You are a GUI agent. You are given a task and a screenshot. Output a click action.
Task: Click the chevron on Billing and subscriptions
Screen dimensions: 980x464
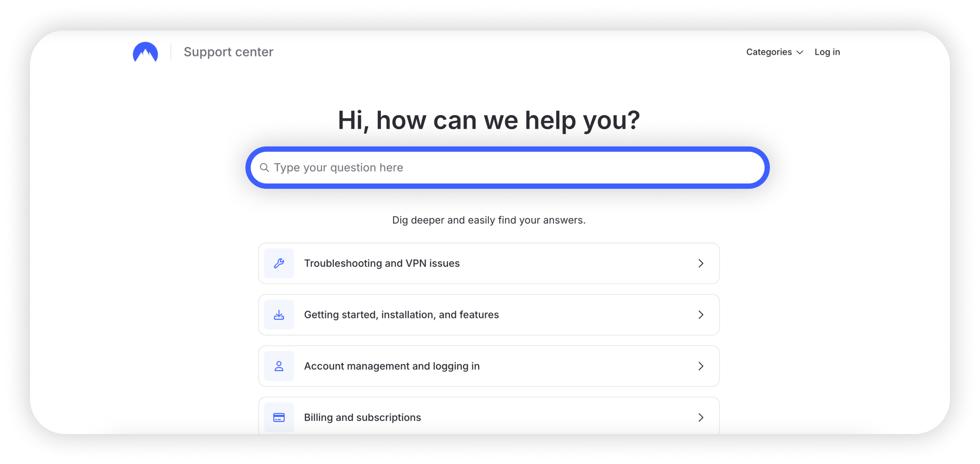(x=701, y=417)
